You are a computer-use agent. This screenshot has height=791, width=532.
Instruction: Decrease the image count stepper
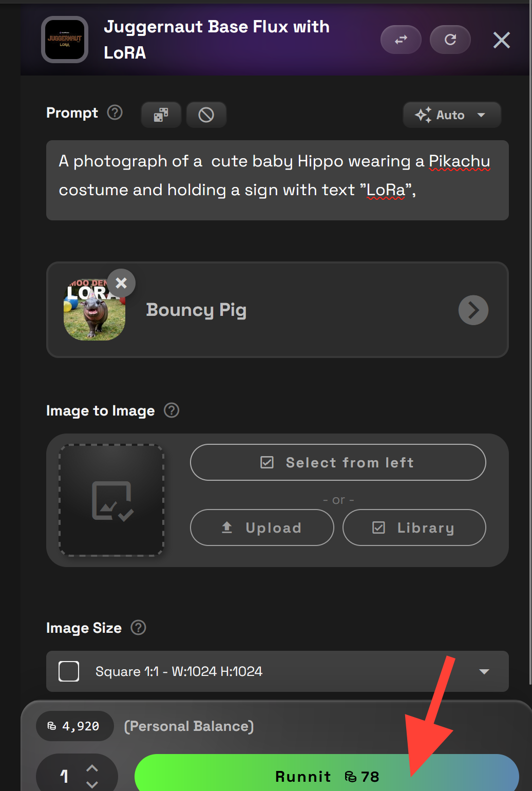92,784
